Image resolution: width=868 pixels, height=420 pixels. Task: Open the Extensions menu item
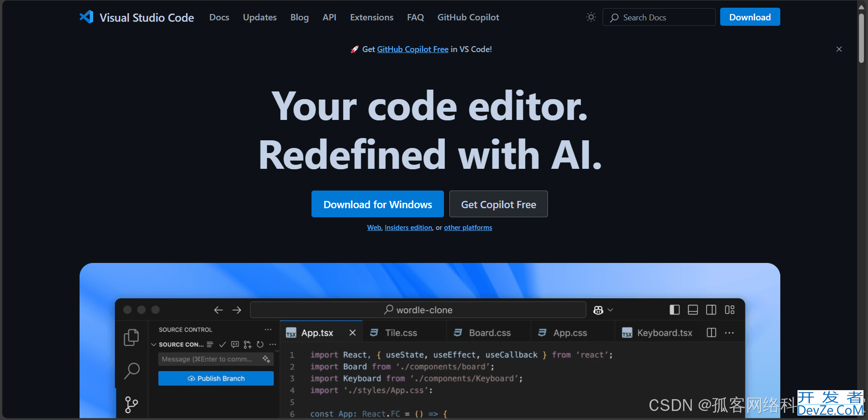pyautogui.click(x=372, y=17)
